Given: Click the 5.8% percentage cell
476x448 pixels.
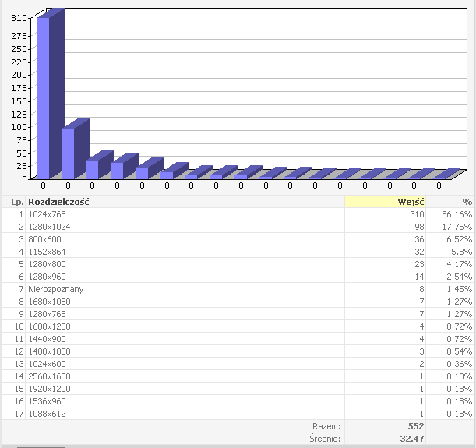Looking at the screenshot, I should (461, 252).
